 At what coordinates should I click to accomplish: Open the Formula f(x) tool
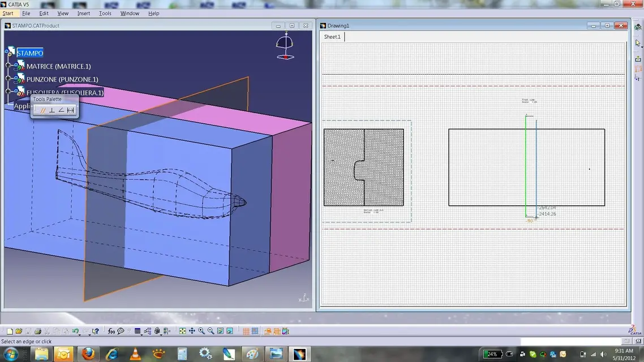(111, 331)
